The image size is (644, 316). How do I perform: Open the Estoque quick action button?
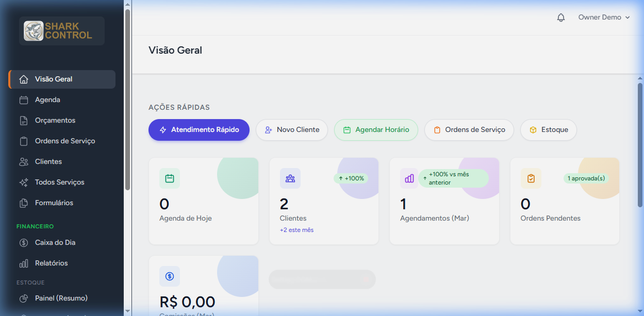click(548, 130)
